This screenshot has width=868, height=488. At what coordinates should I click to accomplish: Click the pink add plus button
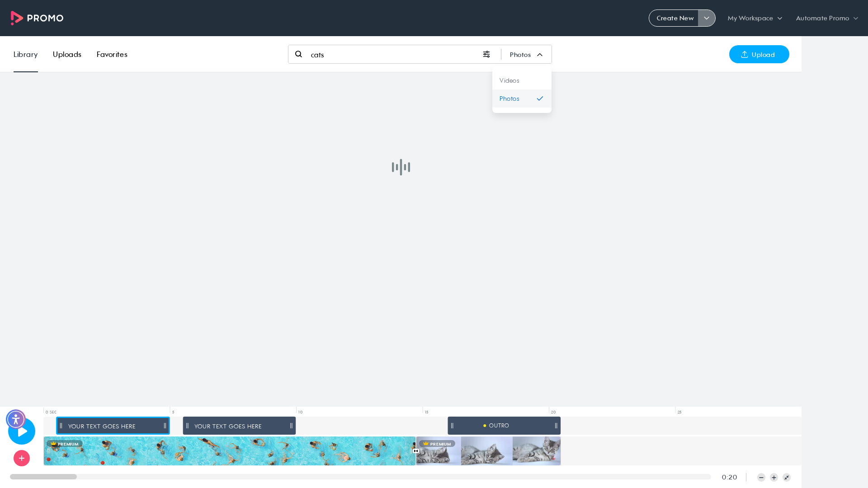coord(22,458)
